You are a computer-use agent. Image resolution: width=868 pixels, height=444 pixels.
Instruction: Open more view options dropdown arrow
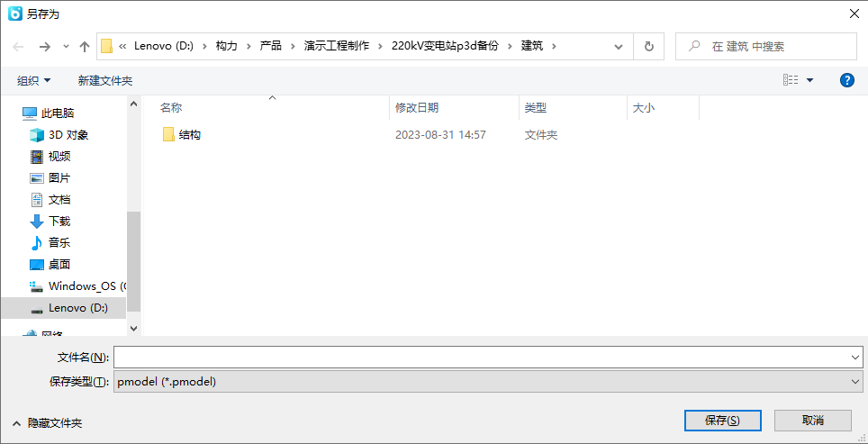(x=809, y=80)
